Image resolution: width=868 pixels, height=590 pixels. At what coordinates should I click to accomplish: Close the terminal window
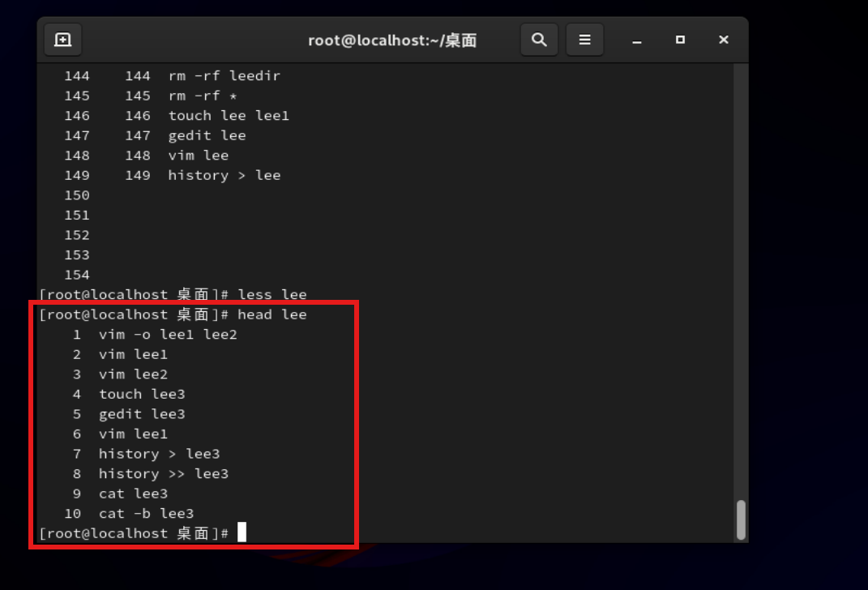(x=724, y=40)
